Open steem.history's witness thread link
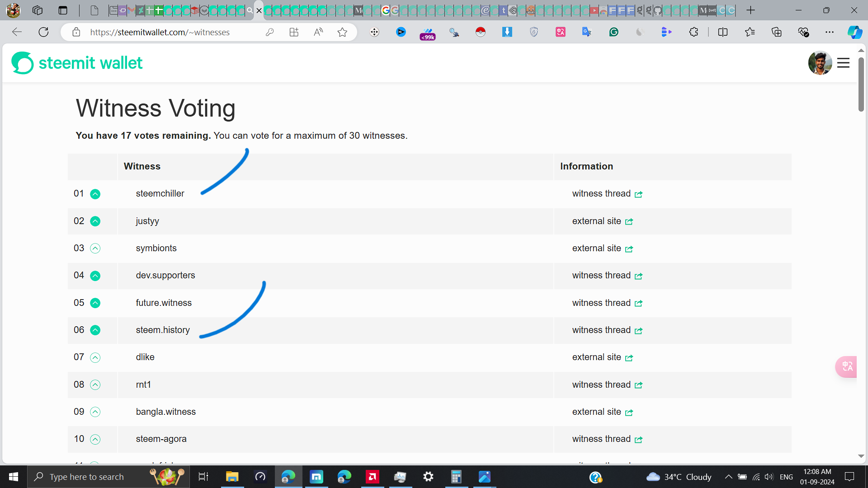Image resolution: width=868 pixels, height=488 pixels. point(607,330)
